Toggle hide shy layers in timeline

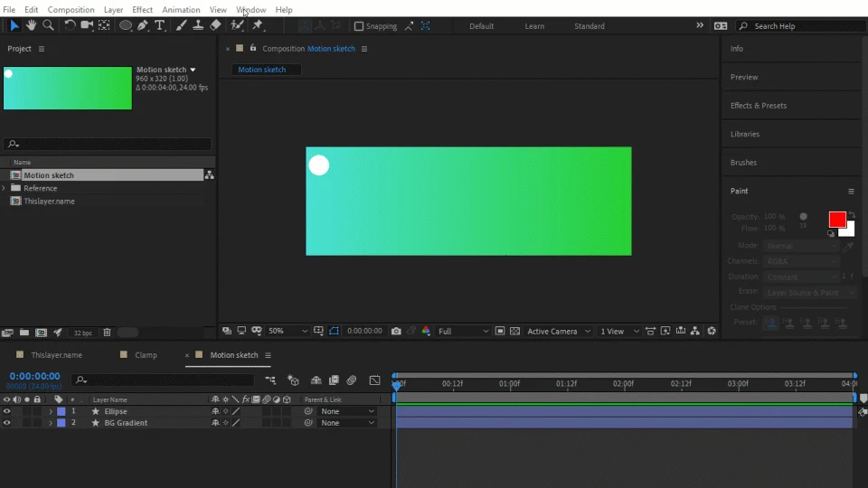point(316,380)
